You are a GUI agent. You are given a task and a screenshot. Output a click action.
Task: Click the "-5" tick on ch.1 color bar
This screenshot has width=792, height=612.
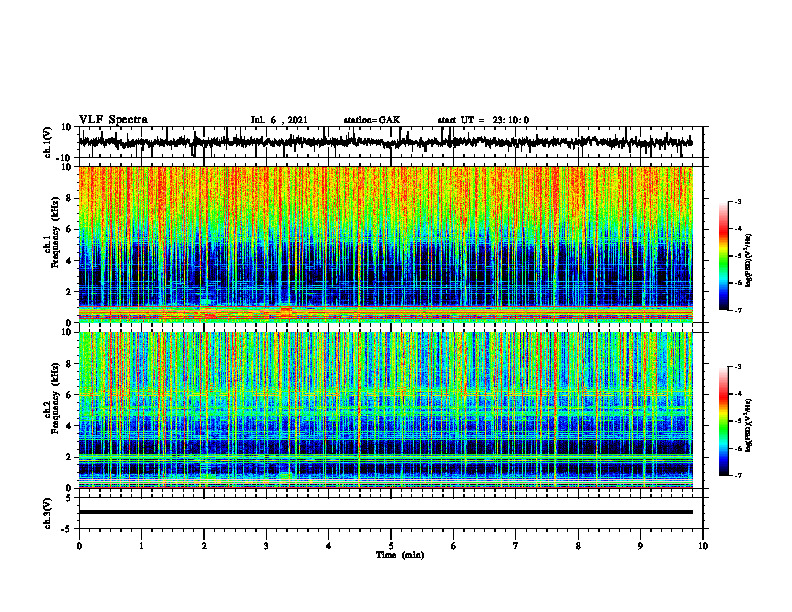[x=738, y=256]
